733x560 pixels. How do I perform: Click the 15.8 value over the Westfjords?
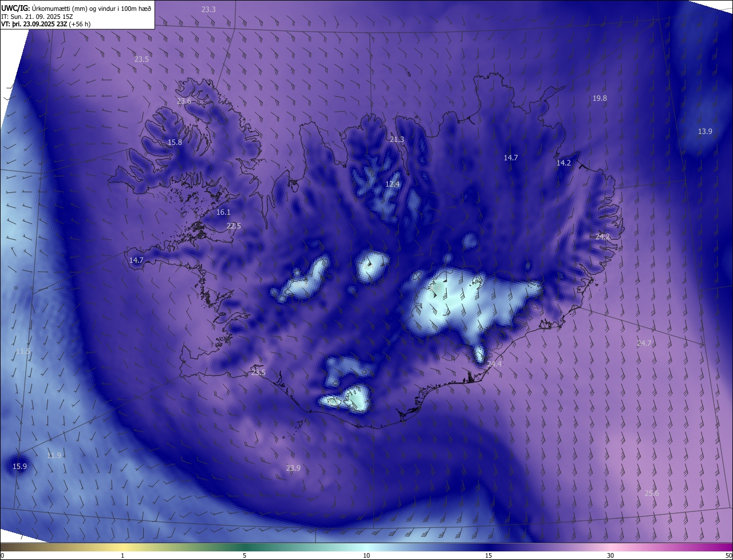click(x=175, y=143)
